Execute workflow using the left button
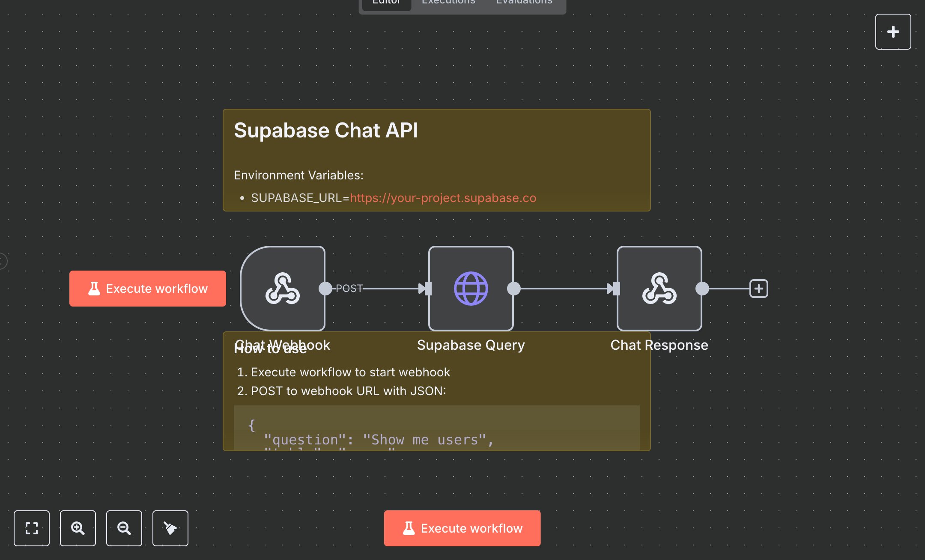 147,289
